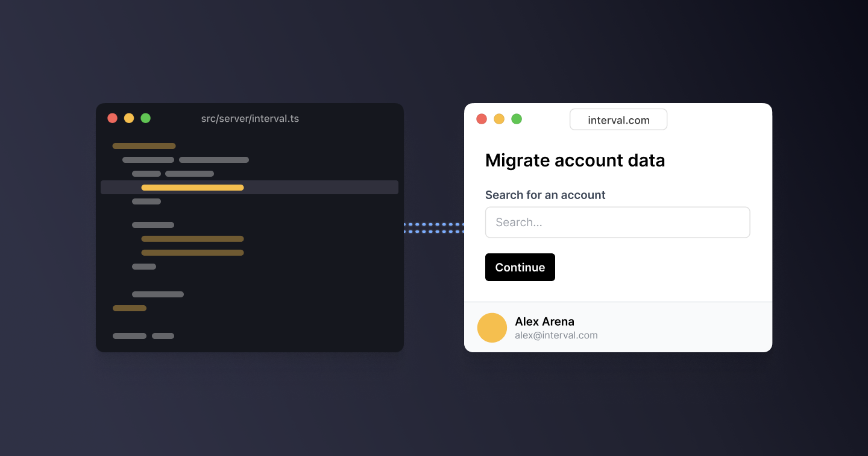The image size is (868, 456).
Task: Click Alex Arena's yellow avatar circle
Action: 492,328
